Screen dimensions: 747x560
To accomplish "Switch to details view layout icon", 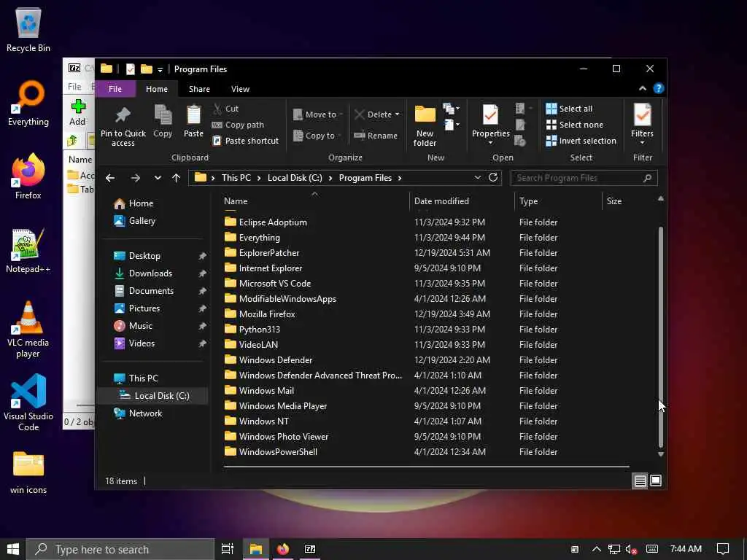I will pos(640,481).
